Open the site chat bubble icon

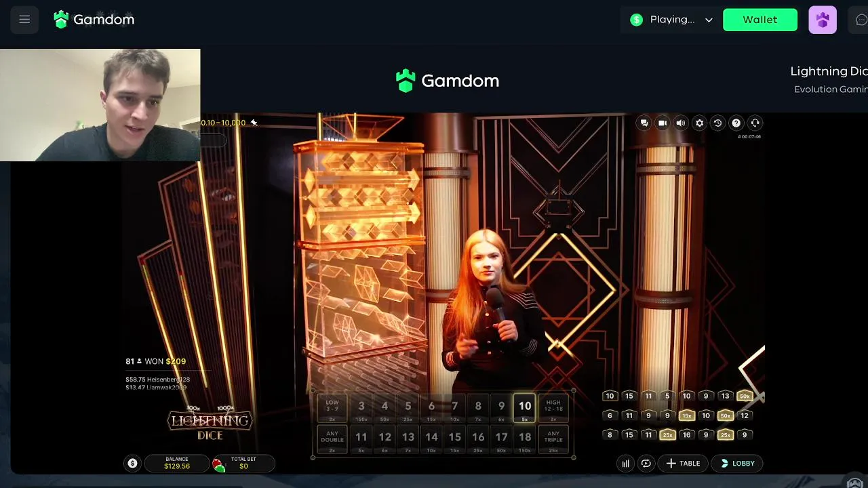(861, 20)
